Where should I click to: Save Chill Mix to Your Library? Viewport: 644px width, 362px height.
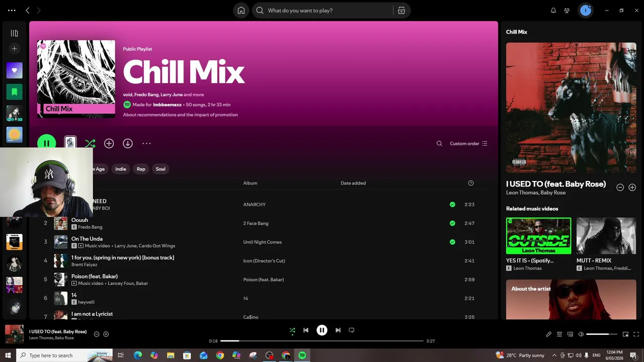tap(109, 143)
